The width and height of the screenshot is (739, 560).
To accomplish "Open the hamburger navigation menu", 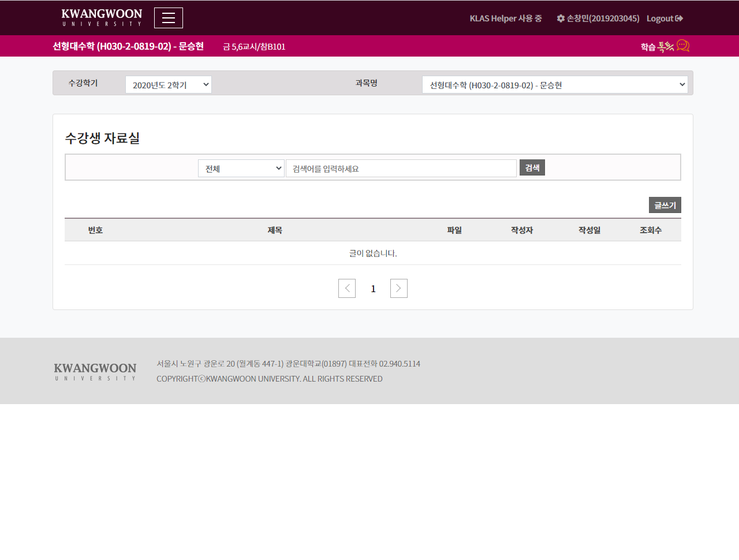I will (x=169, y=18).
